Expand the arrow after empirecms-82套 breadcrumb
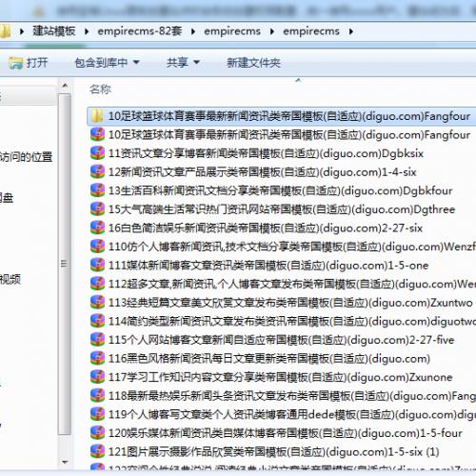Screen dimensions: 476x476 (x=193, y=31)
